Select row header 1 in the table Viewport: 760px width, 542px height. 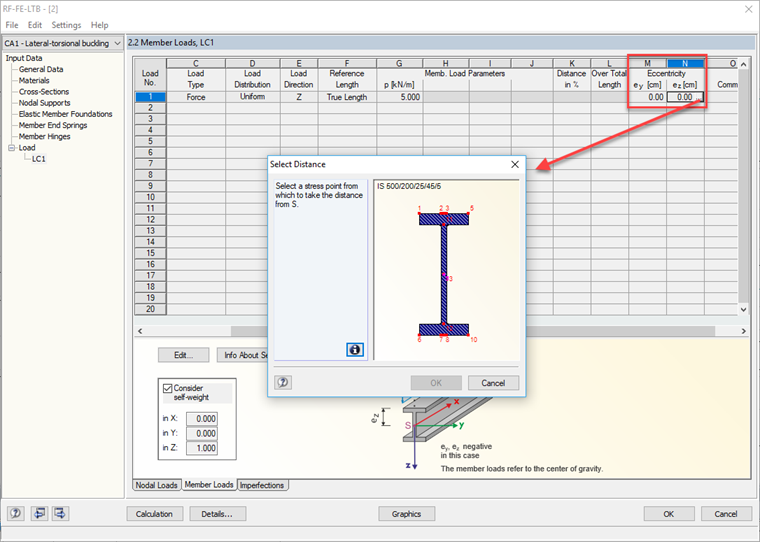coord(150,97)
